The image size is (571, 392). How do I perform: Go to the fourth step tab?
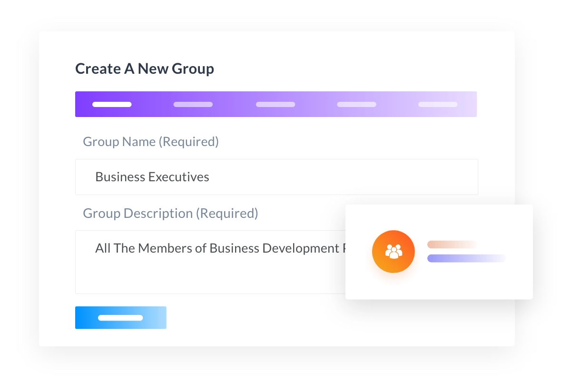(x=356, y=104)
